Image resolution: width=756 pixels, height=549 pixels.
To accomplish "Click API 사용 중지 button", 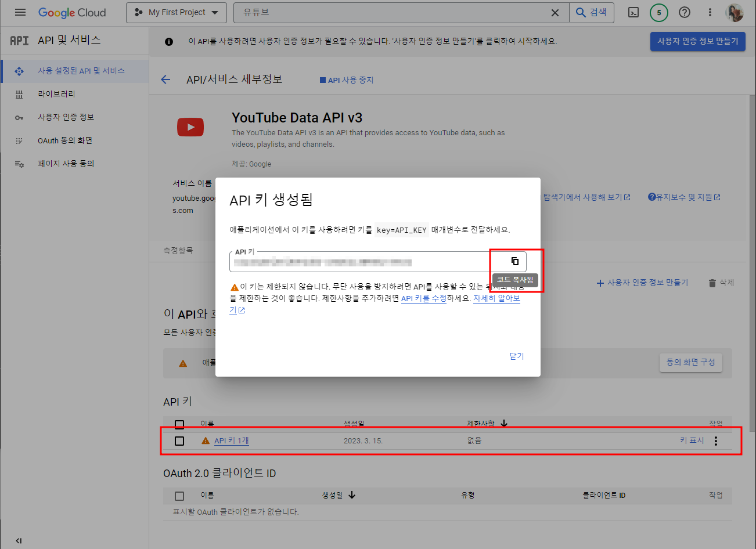I will (x=347, y=80).
